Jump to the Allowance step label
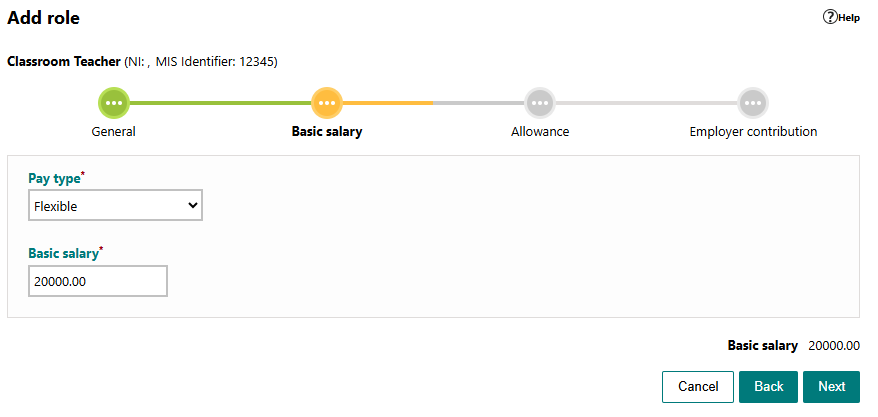The image size is (878, 417). point(540,132)
